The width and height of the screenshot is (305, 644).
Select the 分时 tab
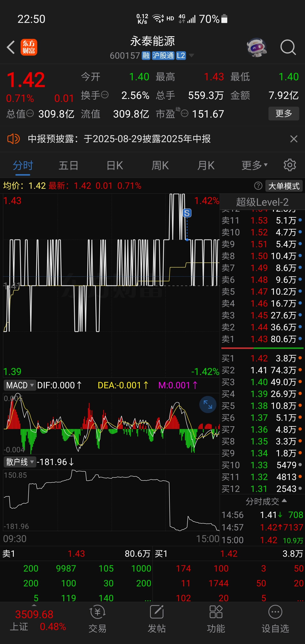point(23,165)
